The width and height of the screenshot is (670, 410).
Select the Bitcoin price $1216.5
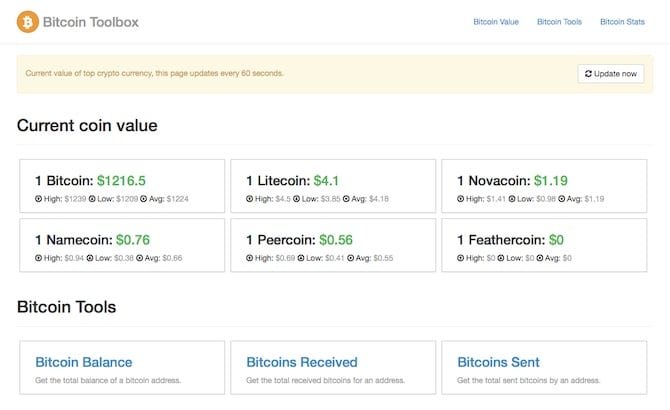coord(121,181)
